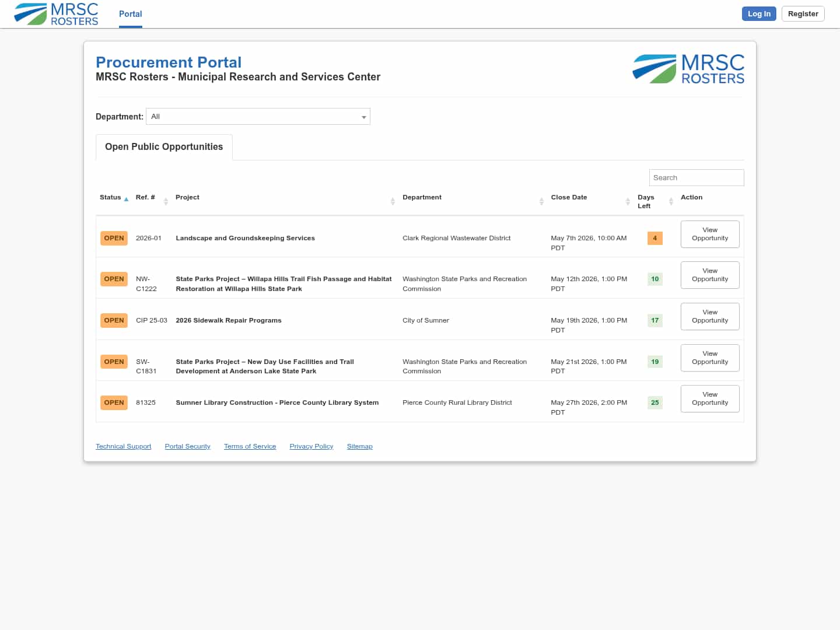The width and height of the screenshot is (840, 630).
Task: Click the OPEN status badge for reference 81325
Action: (x=114, y=402)
